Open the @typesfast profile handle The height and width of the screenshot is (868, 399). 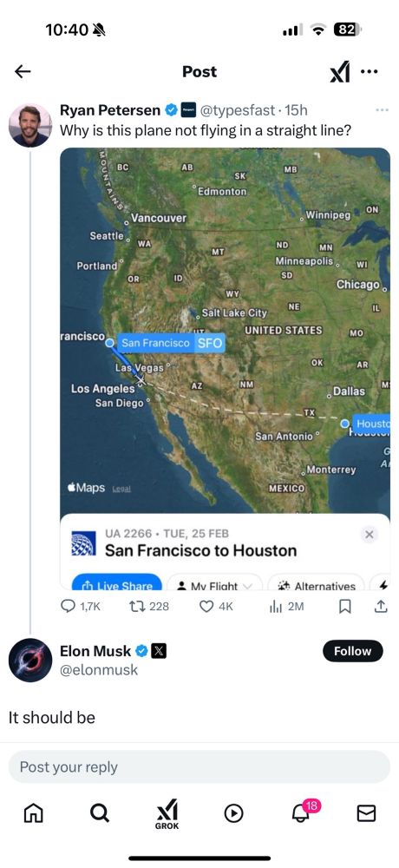pyautogui.click(x=237, y=110)
